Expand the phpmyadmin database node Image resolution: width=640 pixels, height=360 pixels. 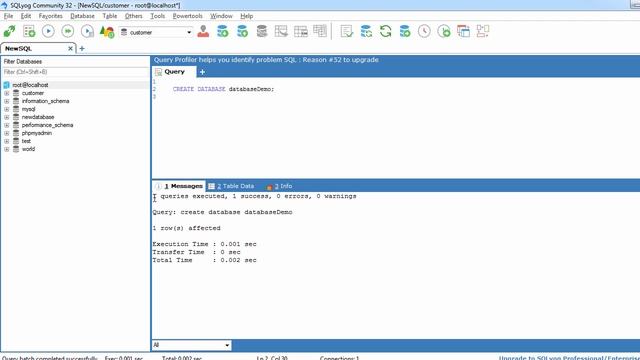coord(7,133)
